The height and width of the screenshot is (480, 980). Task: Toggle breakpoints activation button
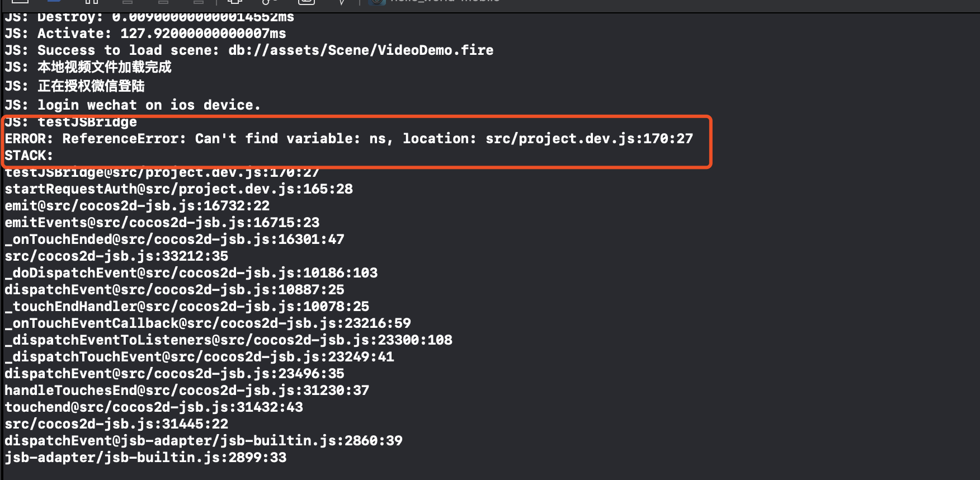click(x=54, y=2)
